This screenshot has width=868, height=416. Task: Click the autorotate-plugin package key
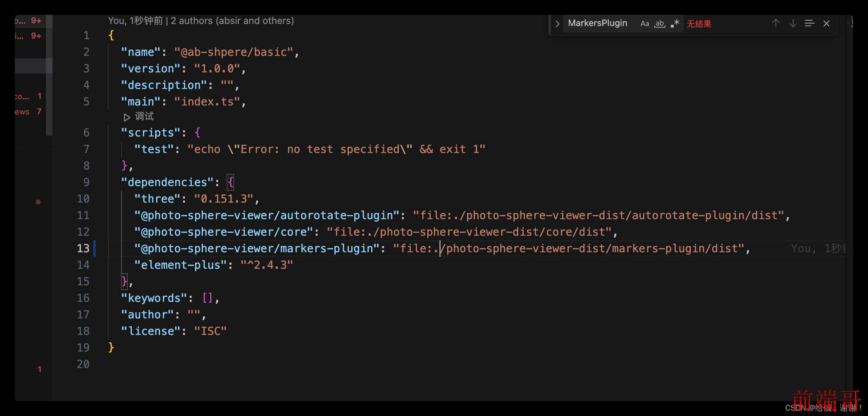click(267, 215)
